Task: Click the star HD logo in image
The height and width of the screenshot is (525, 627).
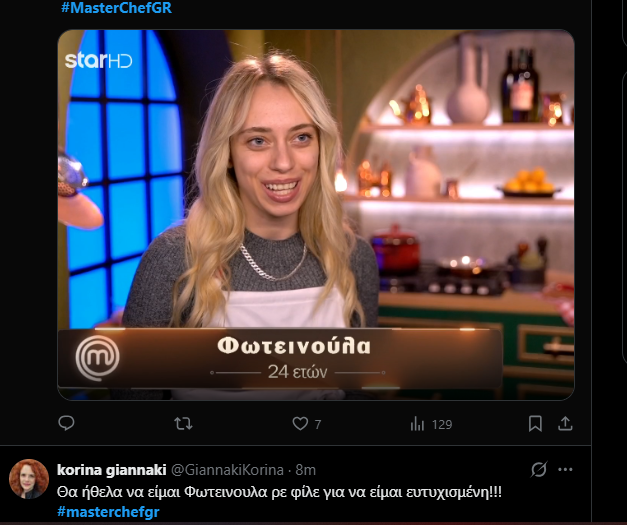Action: 98,60
